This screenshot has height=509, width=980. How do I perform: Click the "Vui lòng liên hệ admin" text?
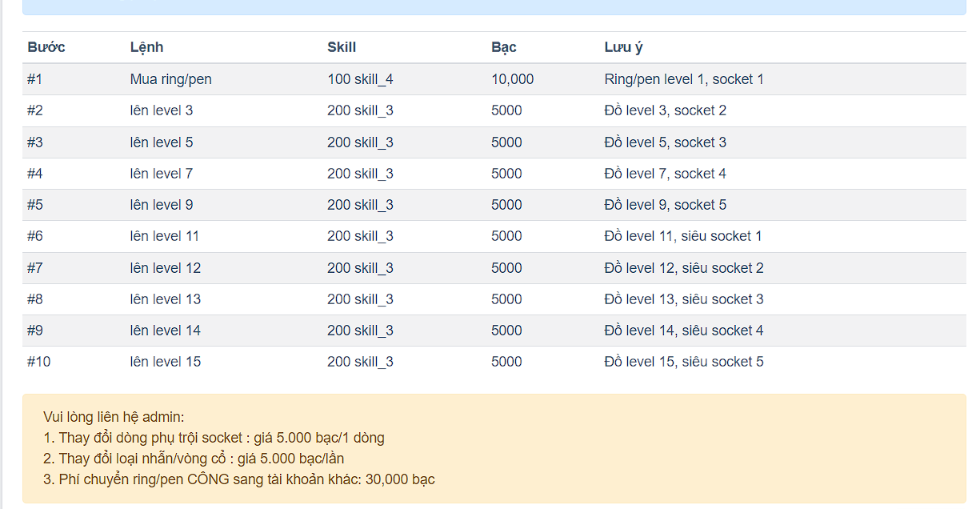114,417
